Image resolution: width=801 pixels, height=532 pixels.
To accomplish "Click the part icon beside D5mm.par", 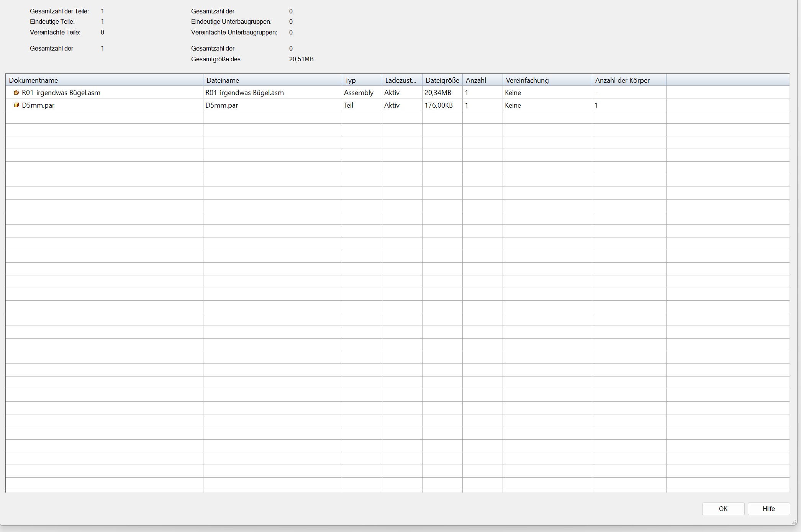I will (x=16, y=105).
